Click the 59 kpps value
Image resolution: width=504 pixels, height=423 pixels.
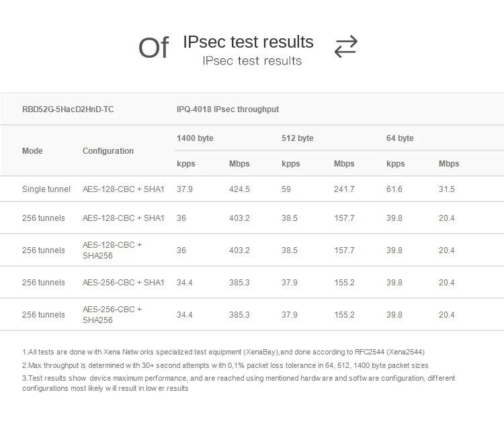click(286, 189)
